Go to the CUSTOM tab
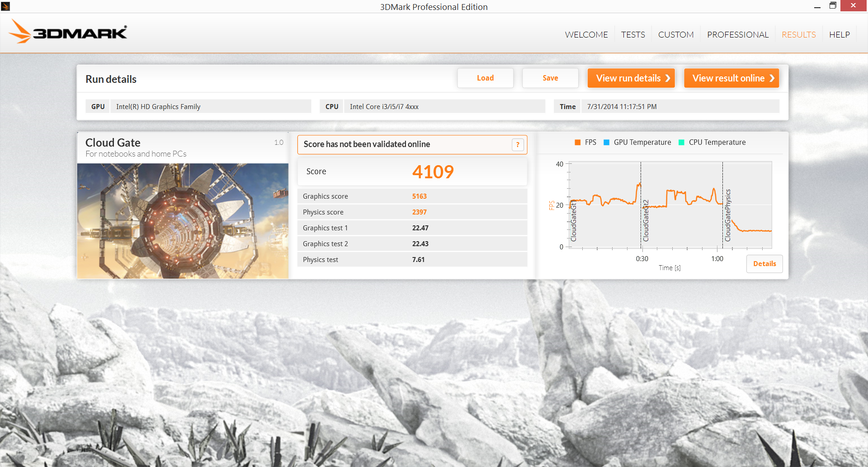The width and height of the screenshot is (868, 467). tap(676, 35)
